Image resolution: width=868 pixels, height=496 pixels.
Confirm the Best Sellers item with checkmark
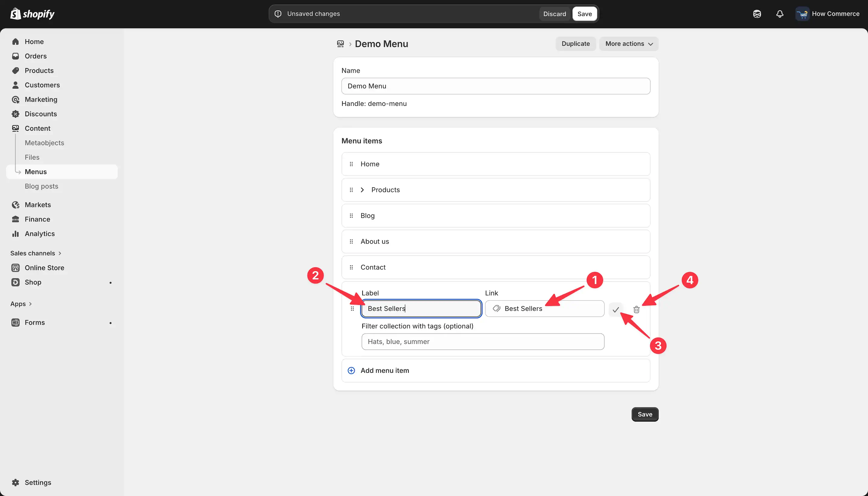point(615,309)
